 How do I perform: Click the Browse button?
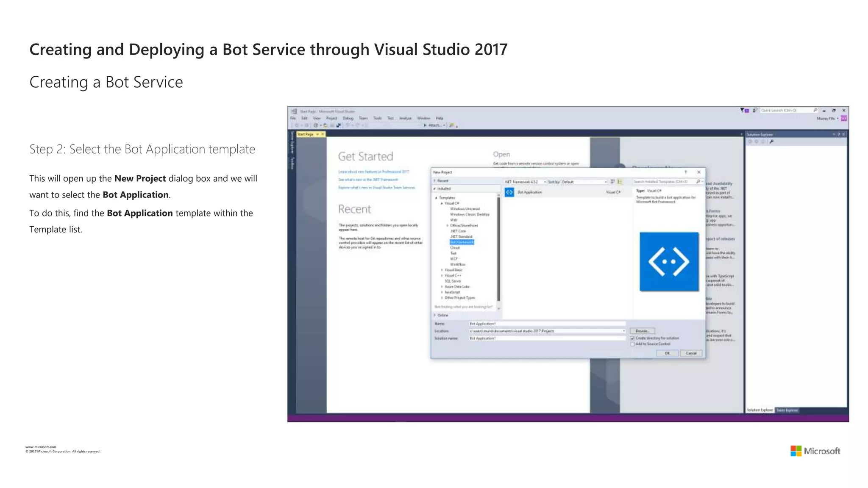[x=642, y=331]
